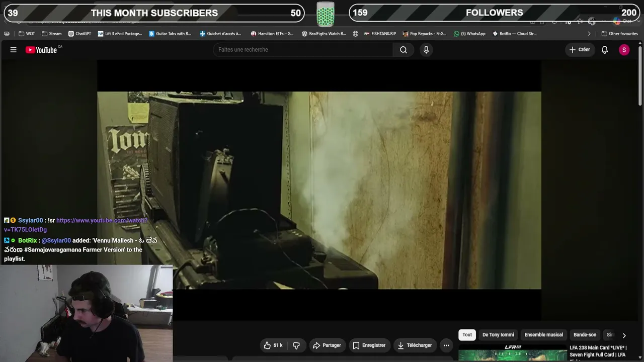Select the 'De Tony Iommi' chip

(x=498, y=335)
